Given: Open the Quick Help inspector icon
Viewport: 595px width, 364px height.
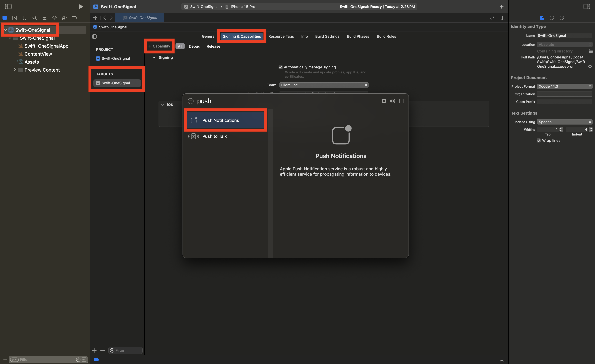Looking at the screenshot, I should tap(562, 18).
